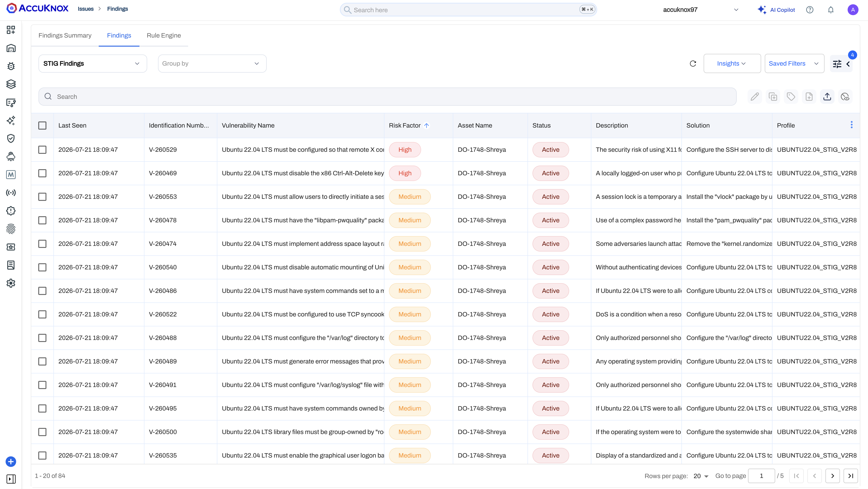Open the help question mark icon
The image size is (868, 489).
(810, 10)
